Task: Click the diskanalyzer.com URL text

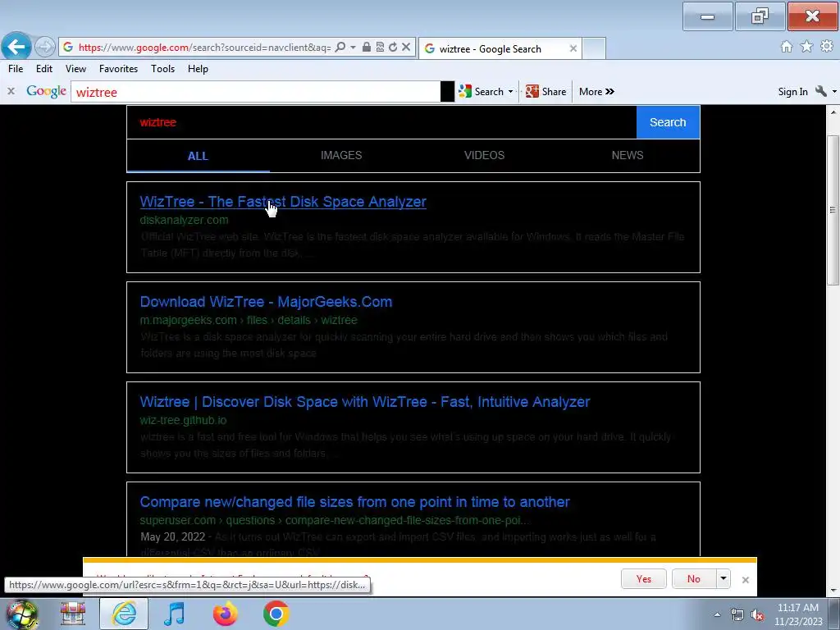Action: (184, 220)
